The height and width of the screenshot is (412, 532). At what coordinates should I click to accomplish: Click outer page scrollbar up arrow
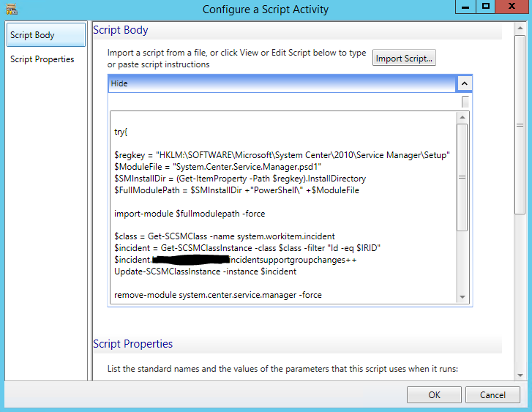coord(520,28)
